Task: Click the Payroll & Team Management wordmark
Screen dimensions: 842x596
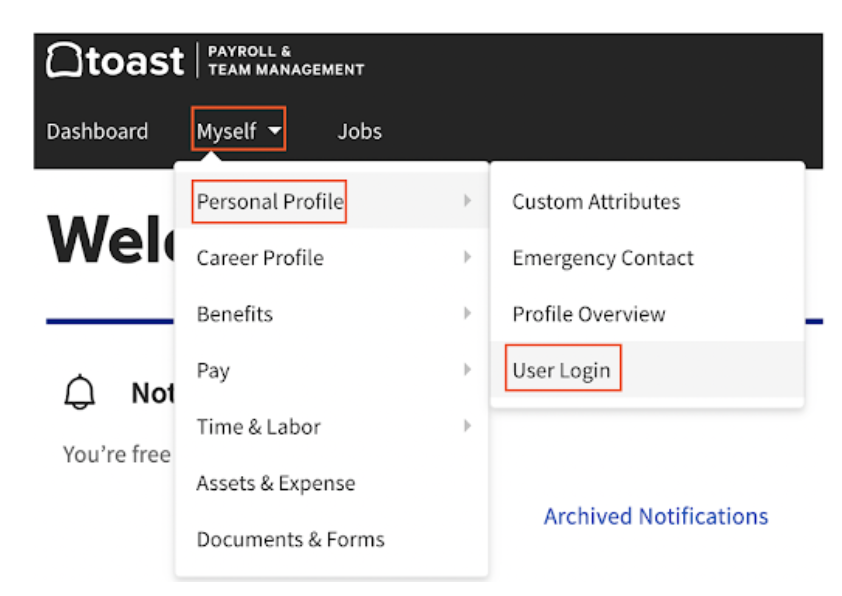Action: click(x=285, y=60)
